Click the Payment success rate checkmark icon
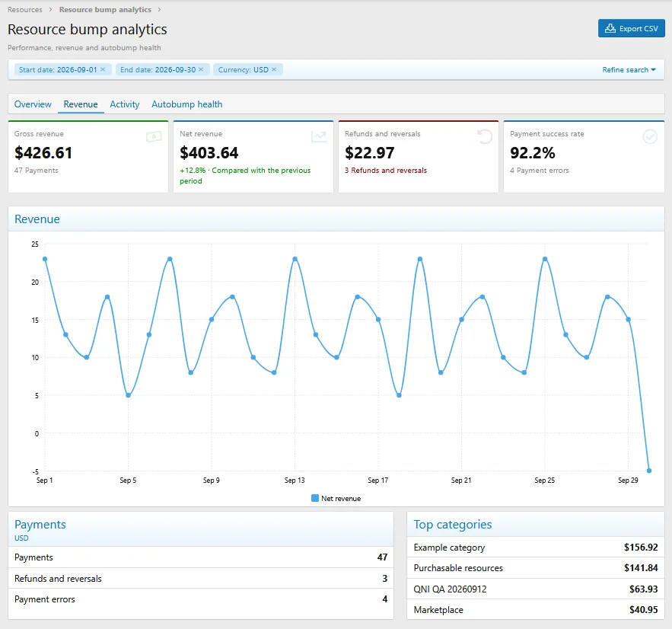672x629 pixels. pos(650,137)
